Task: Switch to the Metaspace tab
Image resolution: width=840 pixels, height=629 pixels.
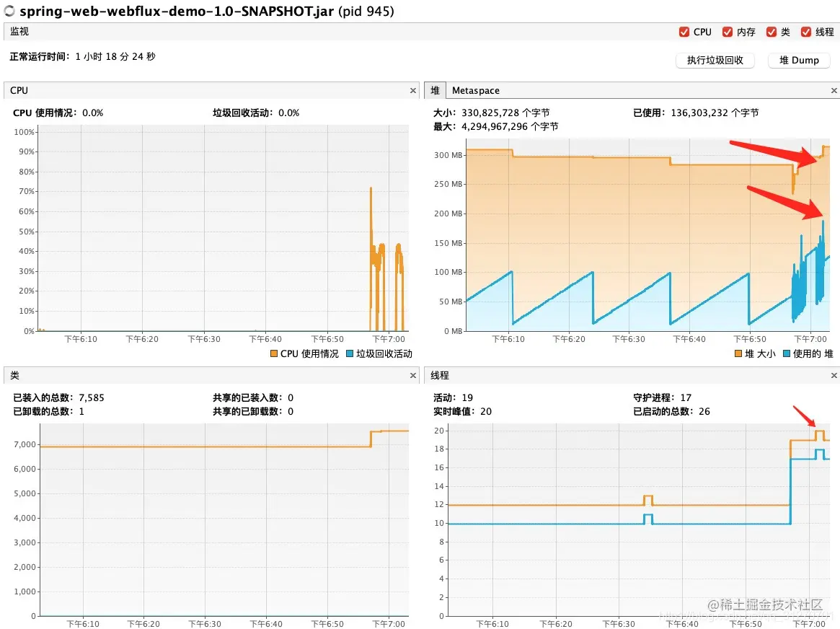Action: [476, 91]
